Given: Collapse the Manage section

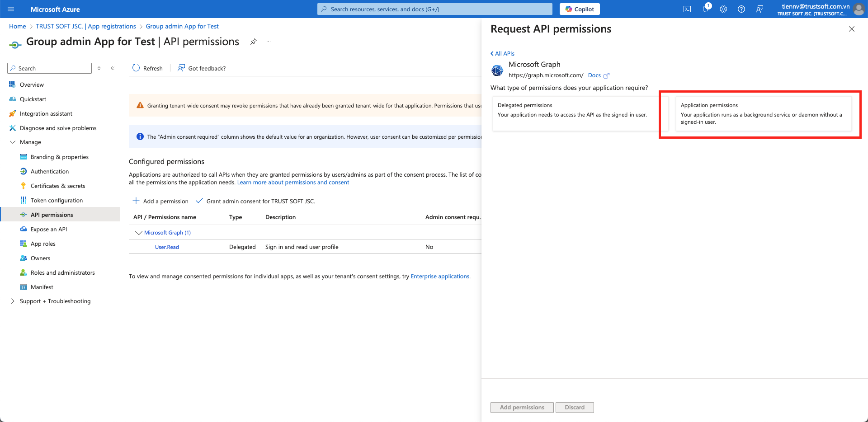Looking at the screenshot, I should 13,142.
